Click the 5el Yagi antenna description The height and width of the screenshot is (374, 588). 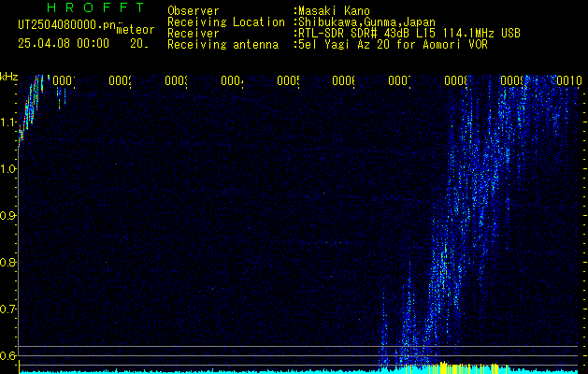(x=393, y=45)
